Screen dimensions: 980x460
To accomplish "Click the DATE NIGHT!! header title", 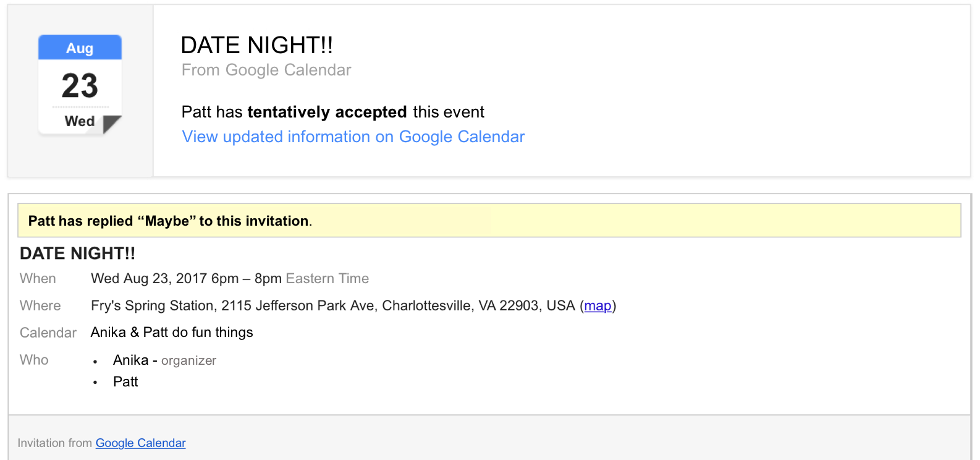I will (256, 45).
